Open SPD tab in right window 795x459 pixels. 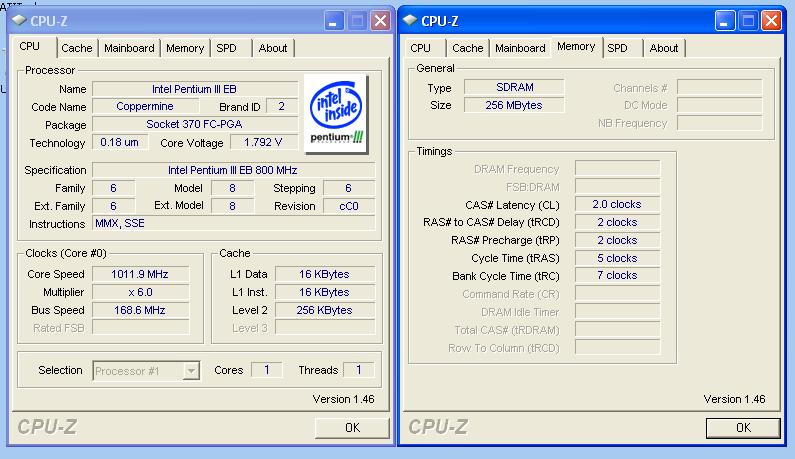pos(617,48)
